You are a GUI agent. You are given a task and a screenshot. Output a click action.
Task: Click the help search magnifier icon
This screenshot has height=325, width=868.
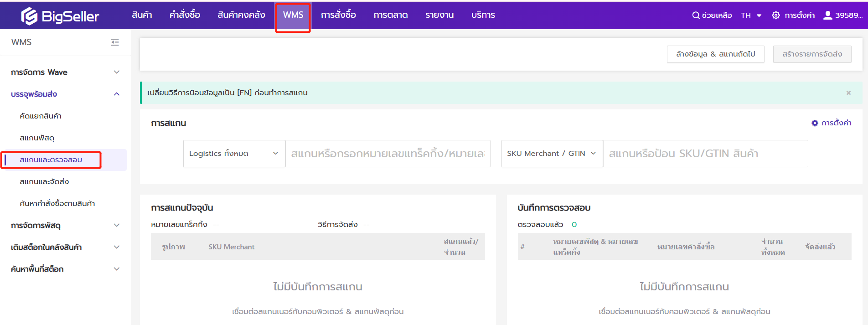[x=696, y=15]
